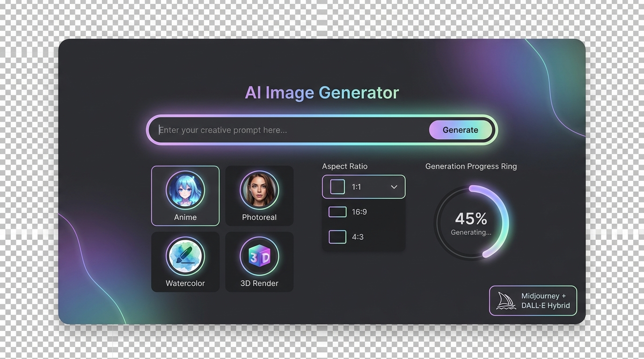Image resolution: width=644 pixels, height=359 pixels.
Task: Click the "Generation Progress Ring" label
Action: [471, 166]
